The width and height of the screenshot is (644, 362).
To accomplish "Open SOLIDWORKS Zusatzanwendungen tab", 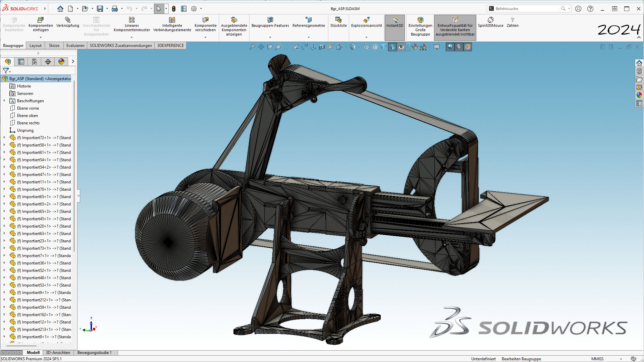I will coord(121,46).
